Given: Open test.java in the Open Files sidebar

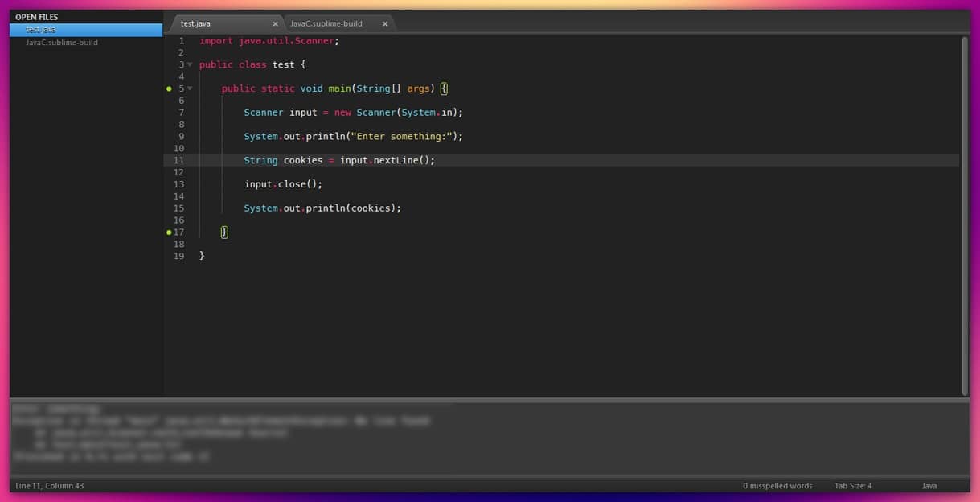Looking at the screenshot, I should pos(41,30).
